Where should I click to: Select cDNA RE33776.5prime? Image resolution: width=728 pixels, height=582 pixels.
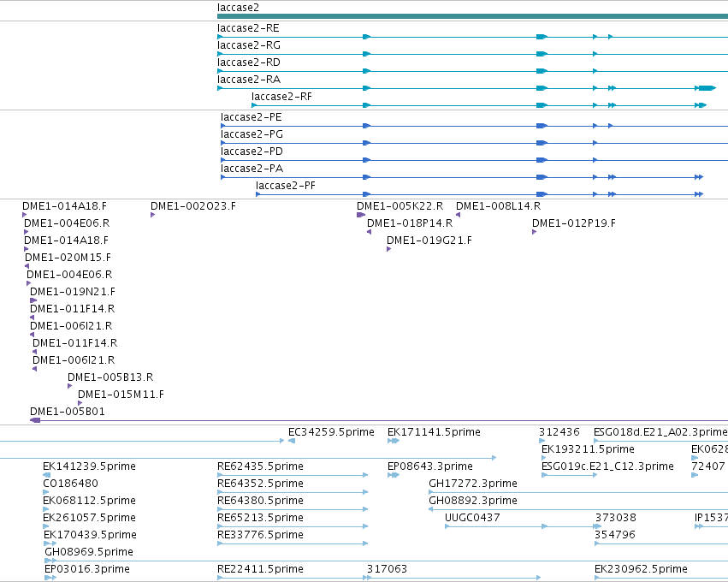click(260, 536)
